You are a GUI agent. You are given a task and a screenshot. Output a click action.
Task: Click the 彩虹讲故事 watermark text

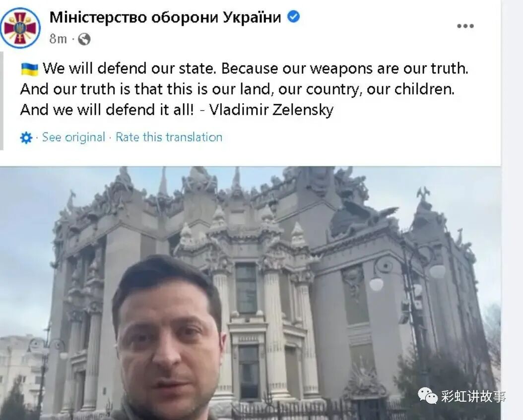click(473, 396)
